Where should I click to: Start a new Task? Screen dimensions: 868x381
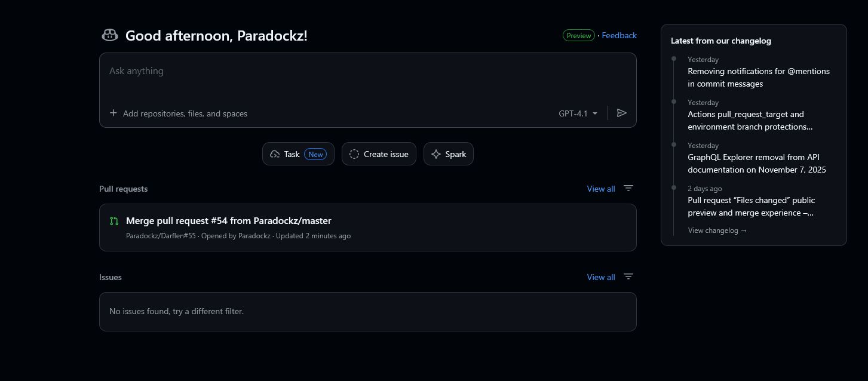(298, 154)
